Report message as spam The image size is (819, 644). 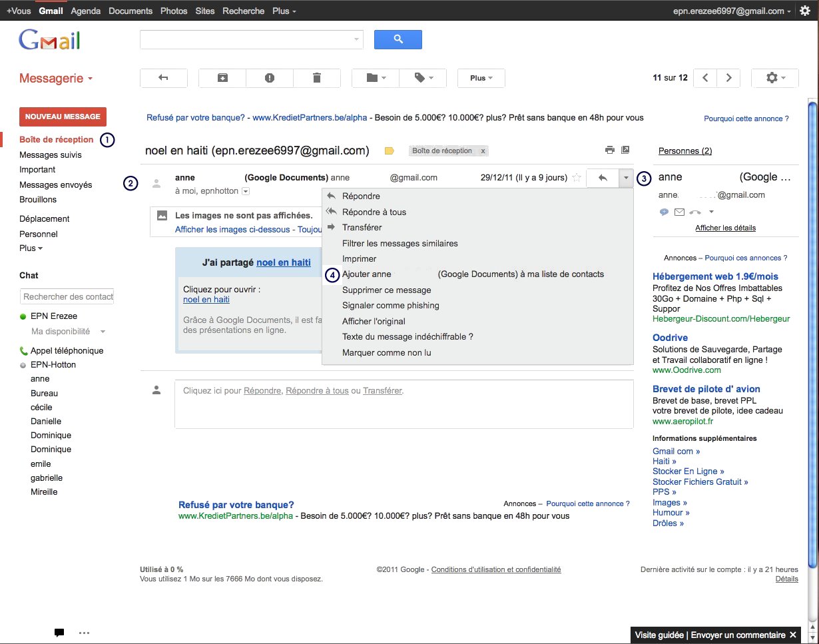(x=270, y=78)
